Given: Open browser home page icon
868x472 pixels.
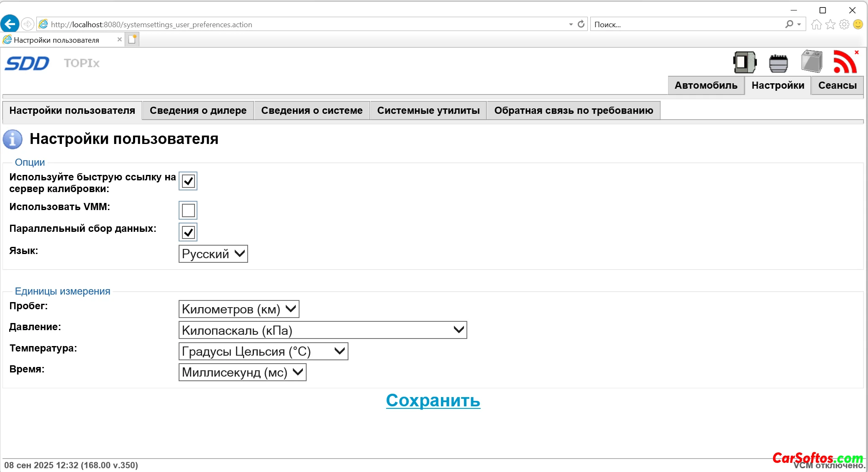Looking at the screenshot, I should click(x=816, y=24).
